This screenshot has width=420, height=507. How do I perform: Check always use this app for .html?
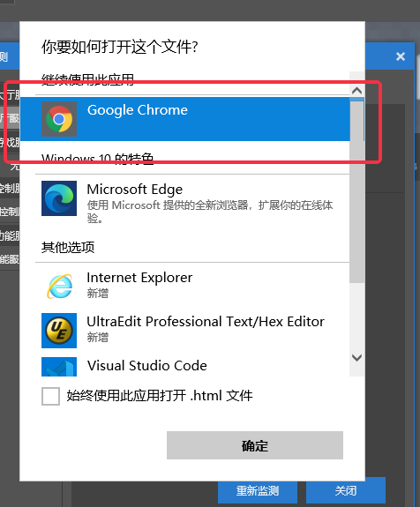click(x=50, y=396)
